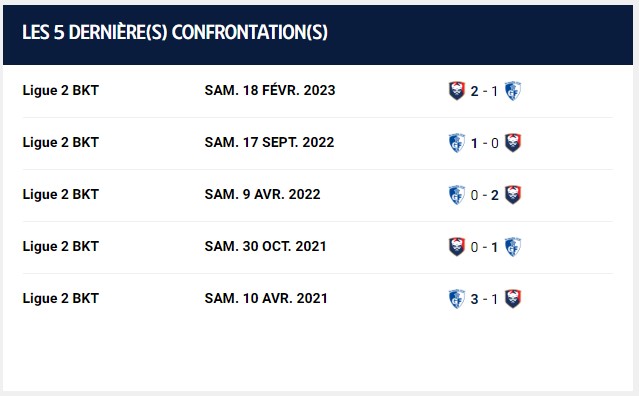Click Ligue 2 BKT label in last row

(61, 299)
